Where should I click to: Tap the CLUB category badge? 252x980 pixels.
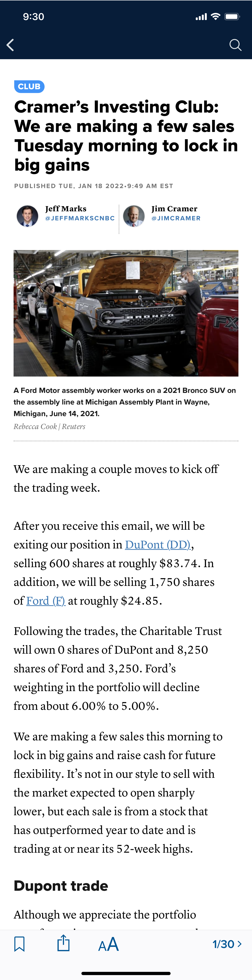pos(29,86)
